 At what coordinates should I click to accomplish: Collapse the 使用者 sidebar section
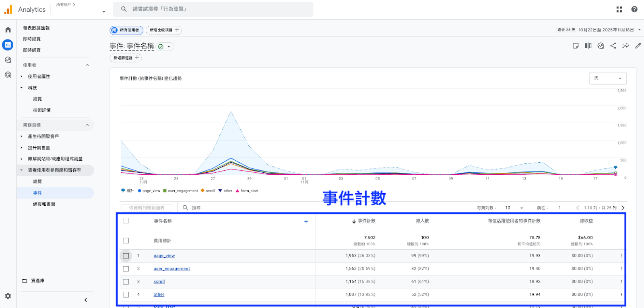87,65
